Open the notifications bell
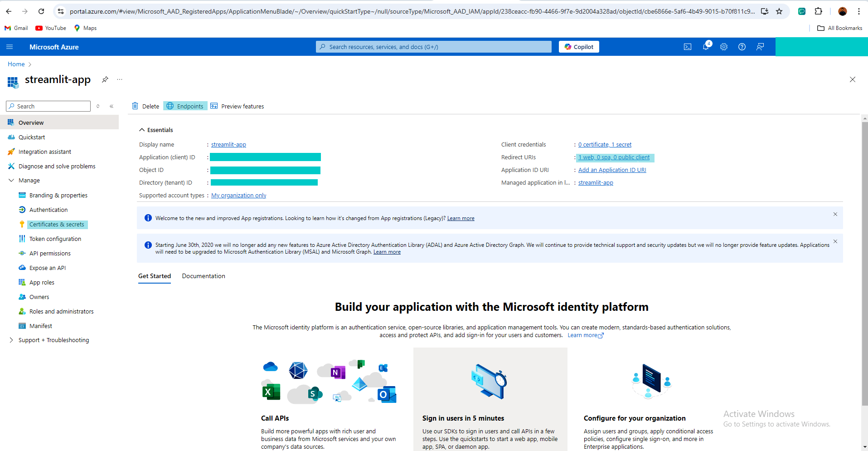Screen dimensions: 868x451 (x=705, y=46)
